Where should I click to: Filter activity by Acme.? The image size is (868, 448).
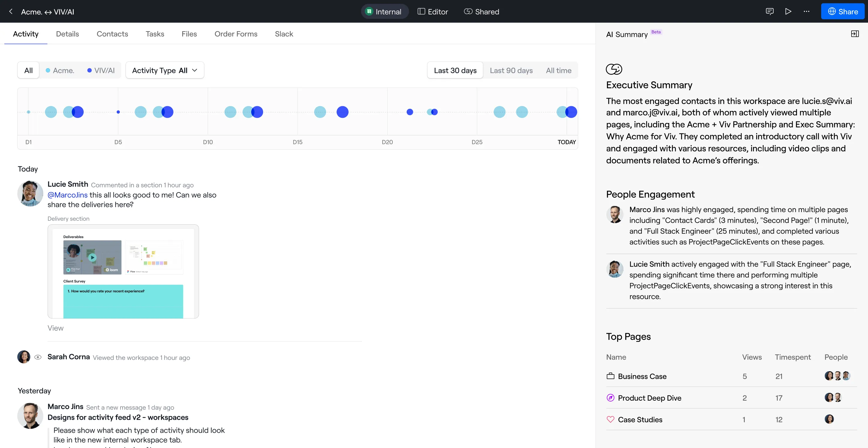(60, 70)
